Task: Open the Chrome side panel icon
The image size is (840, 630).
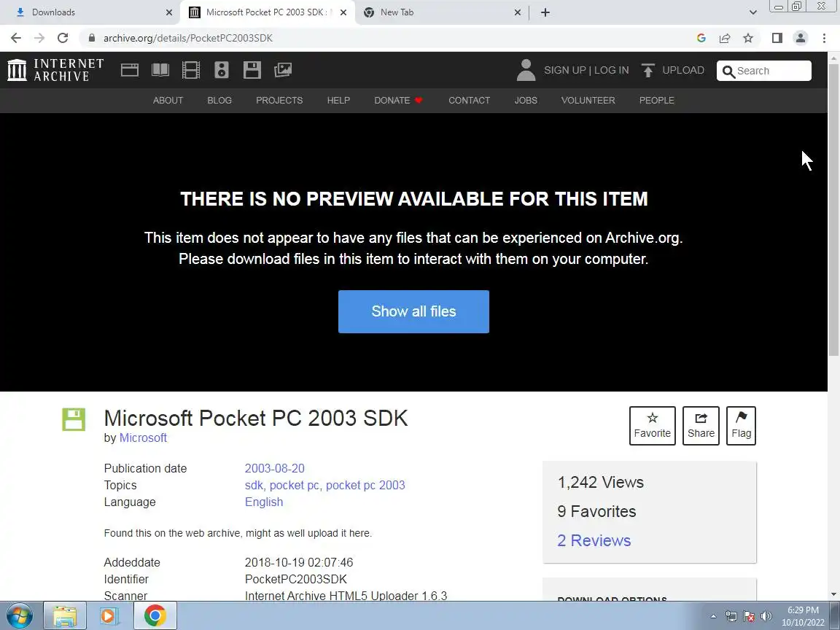Action: tap(777, 38)
